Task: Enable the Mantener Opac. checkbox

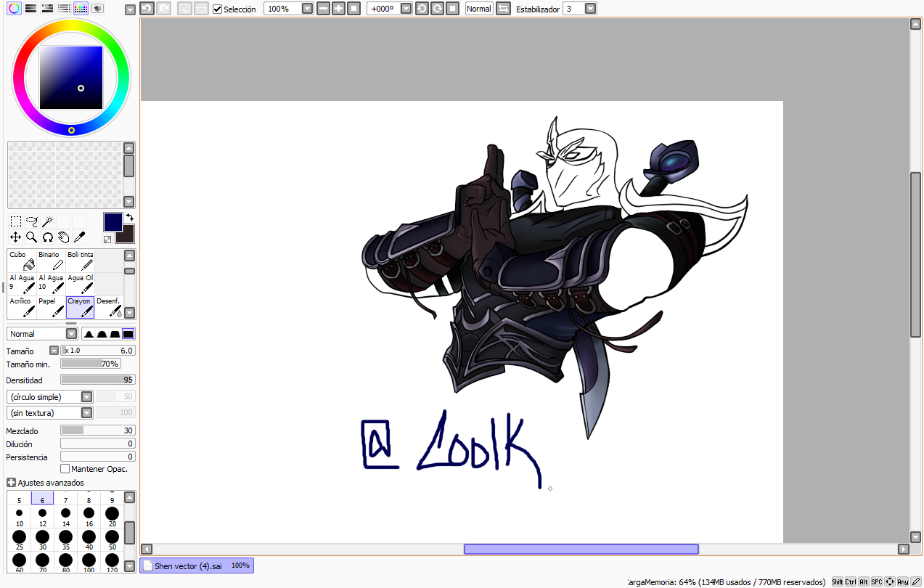Action: [65, 469]
